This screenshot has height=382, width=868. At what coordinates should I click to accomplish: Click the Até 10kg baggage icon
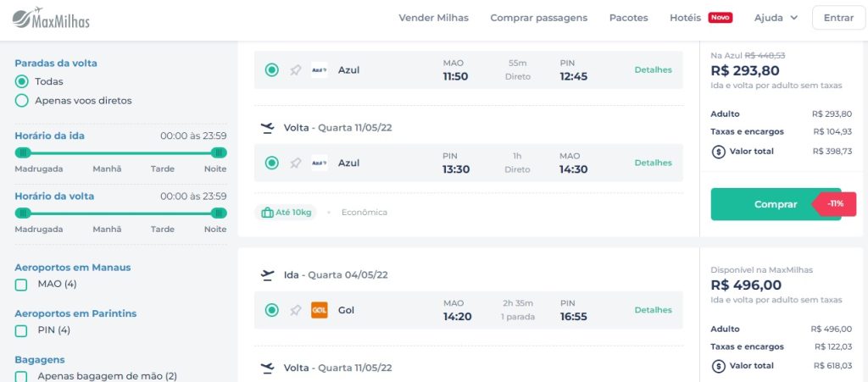tap(268, 213)
